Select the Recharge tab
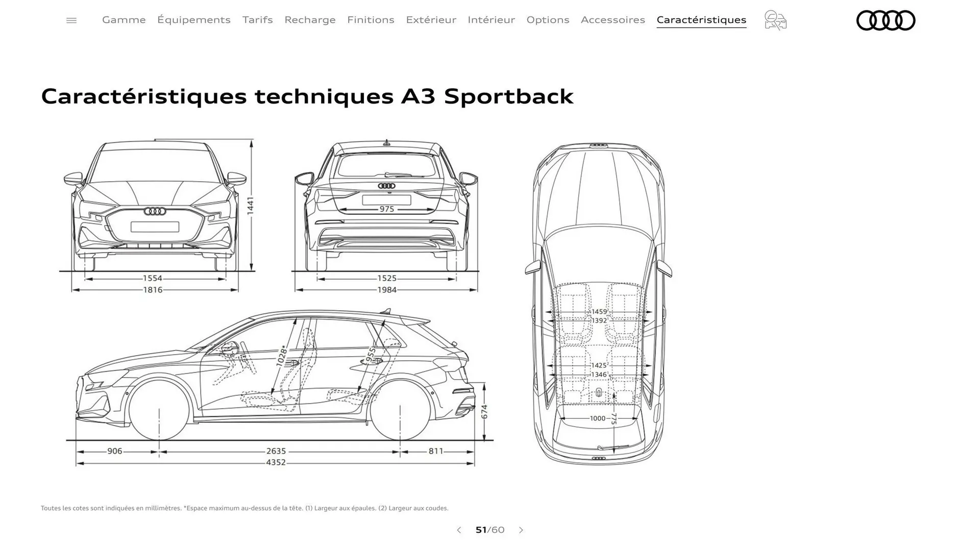The width and height of the screenshot is (980, 551). click(310, 20)
